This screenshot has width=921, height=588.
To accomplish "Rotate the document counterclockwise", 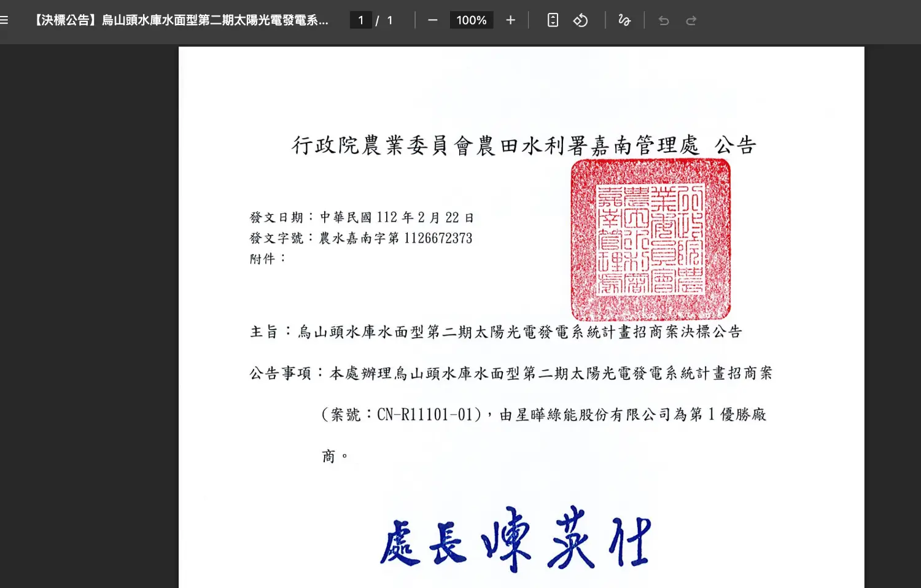I will (x=580, y=20).
